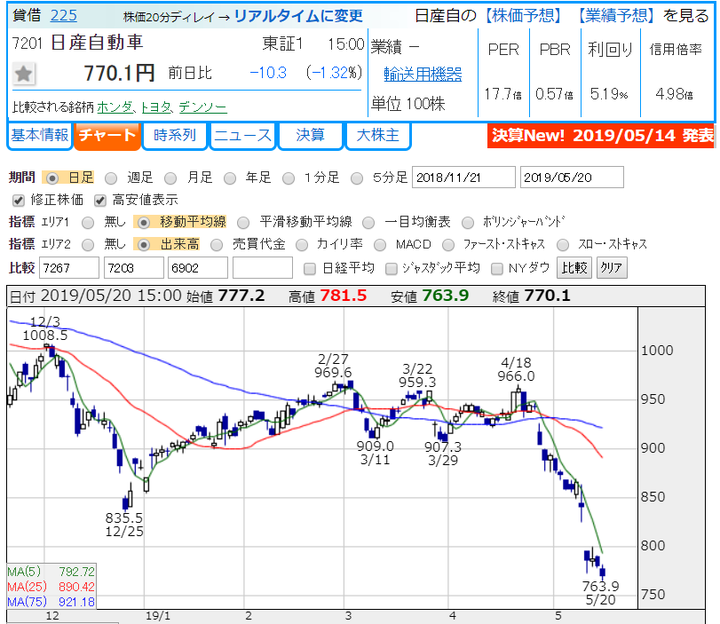This screenshot has width=720, height=624.
Task: Enable NYダウ comparison checkbox
Action: [497, 269]
